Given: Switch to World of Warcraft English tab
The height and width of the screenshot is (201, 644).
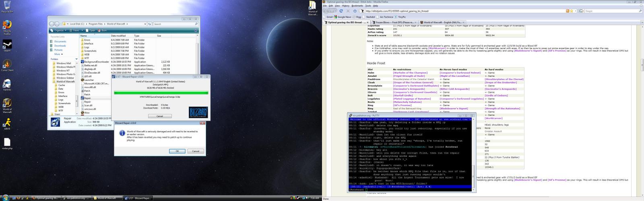Looking at the screenshot, I should click(442, 23).
